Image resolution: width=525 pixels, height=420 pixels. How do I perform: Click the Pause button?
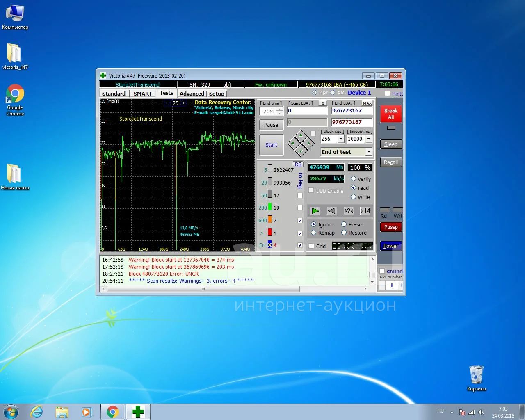[x=271, y=125]
